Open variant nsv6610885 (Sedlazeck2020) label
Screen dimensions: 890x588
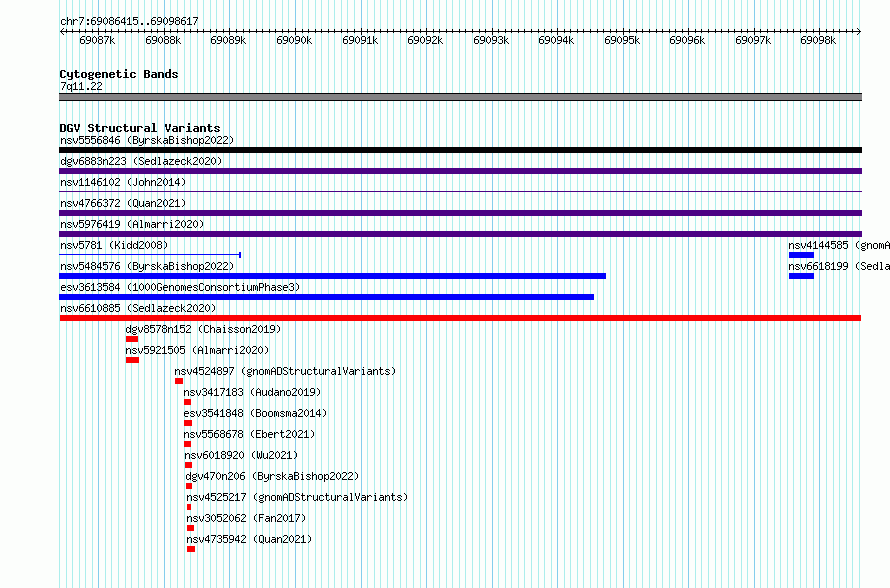(x=138, y=308)
